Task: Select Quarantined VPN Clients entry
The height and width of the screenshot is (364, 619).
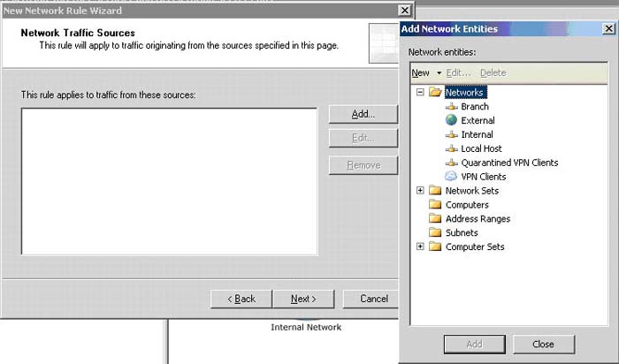Action: 509,163
